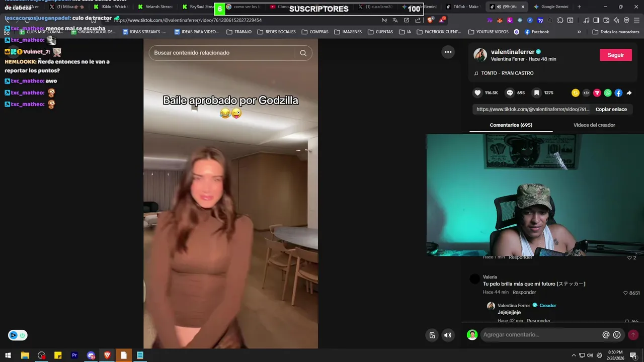The width and height of the screenshot is (644, 362).
Task: Click Copiar enlace to copy link
Action: pyautogui.click(x=611, y=109)
